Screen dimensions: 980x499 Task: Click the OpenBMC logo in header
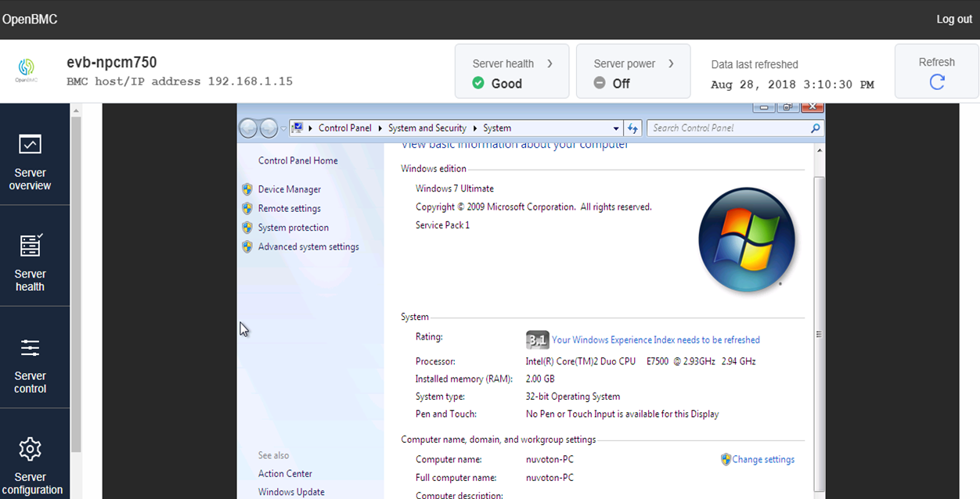(x=27, y=70)
